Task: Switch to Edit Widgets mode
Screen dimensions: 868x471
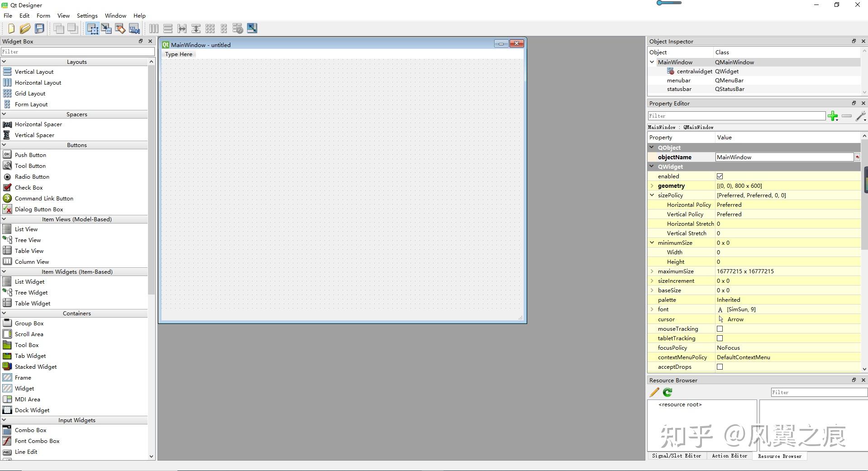Action: tap(93, 29)
